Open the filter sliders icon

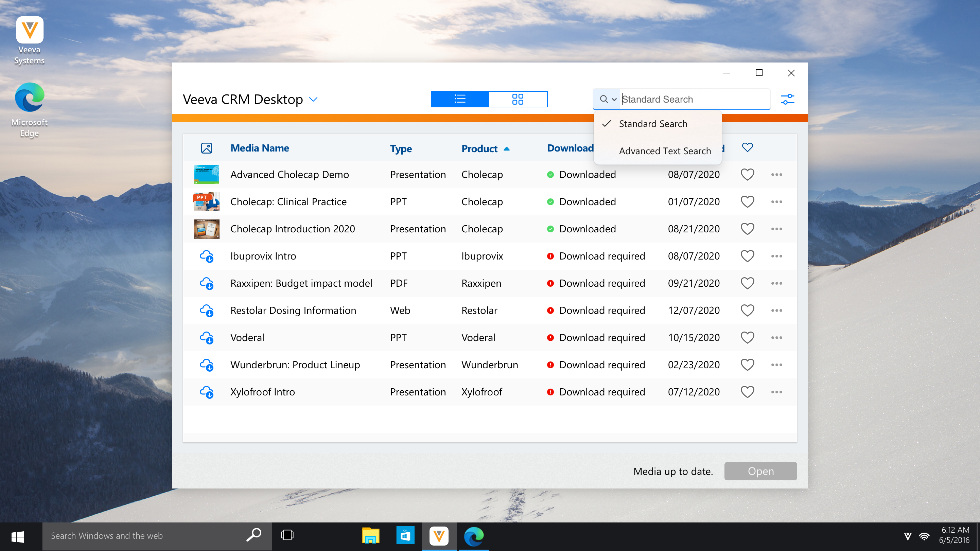pyautogui.click(x=787, y=99)
